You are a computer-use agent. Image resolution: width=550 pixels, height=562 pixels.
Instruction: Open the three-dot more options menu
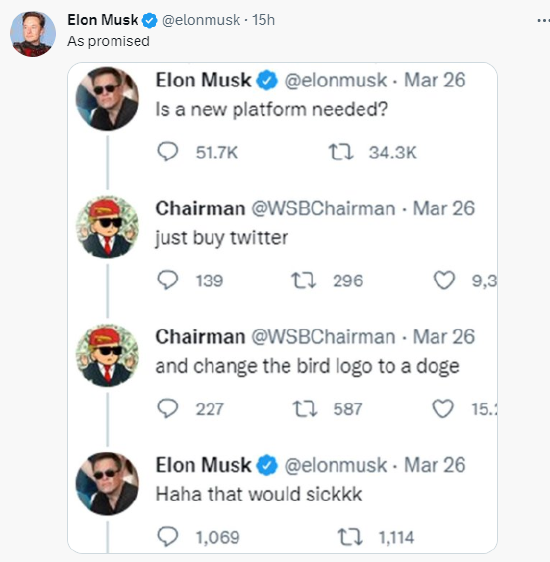544,21
